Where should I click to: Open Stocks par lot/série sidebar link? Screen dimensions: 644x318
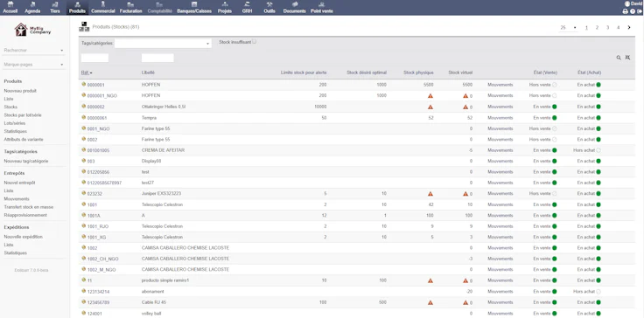coord(23,115)
